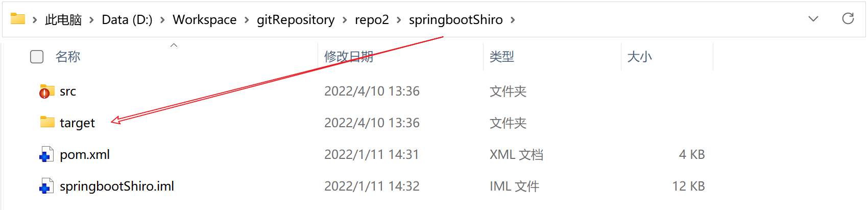Viewport: 868px width, 210px height.
Task: Toggle the select-all checkbox beside 名称
Action: 37,57
